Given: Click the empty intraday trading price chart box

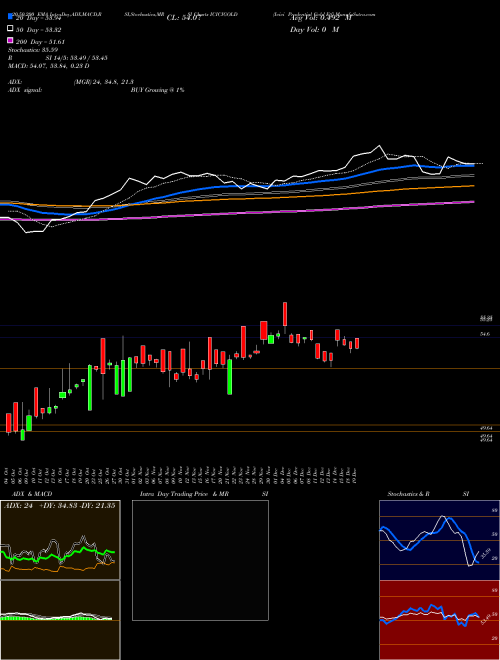Looking at the screenshot, I should click(200, 560).
